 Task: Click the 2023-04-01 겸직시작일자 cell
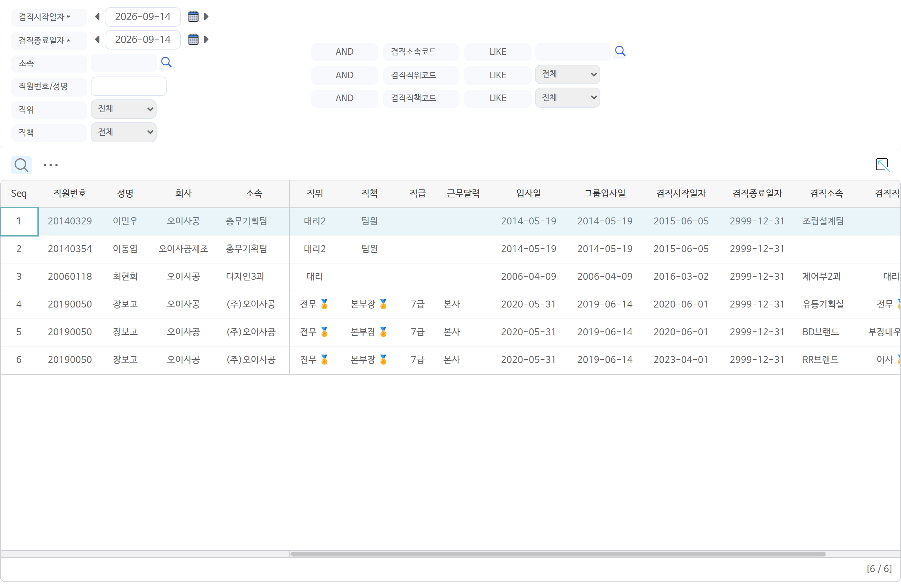tap(681, 359)
